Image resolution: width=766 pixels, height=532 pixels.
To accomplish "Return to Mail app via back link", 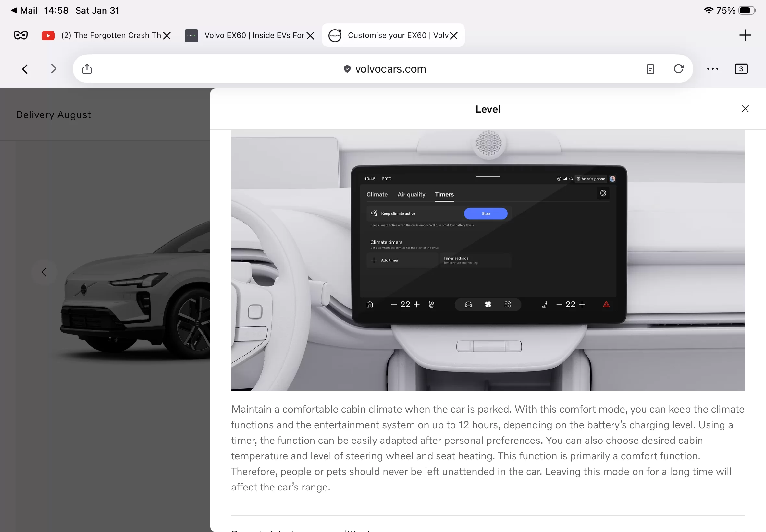I will [x=24, y=11].
